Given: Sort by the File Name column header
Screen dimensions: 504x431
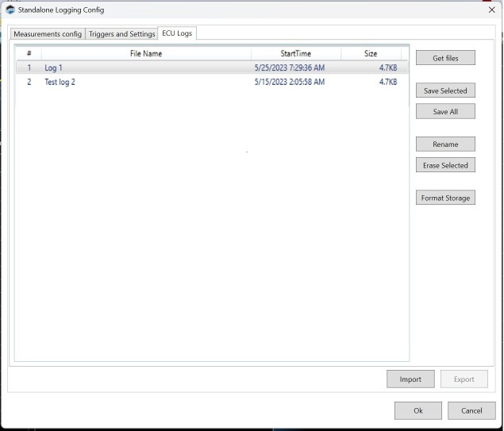Looking at the screenshot, I should (146, 53).
